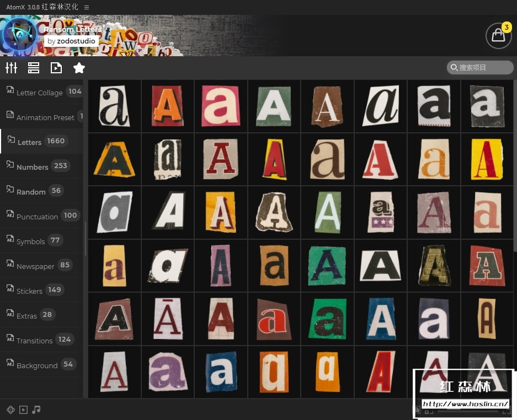Select the Animation Preset category
This screenshot has width=517, height=420.
(41, 117)
